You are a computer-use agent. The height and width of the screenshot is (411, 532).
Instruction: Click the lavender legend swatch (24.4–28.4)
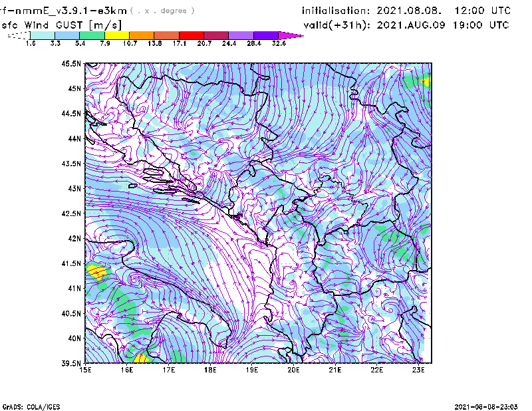(x=241, y=35)
